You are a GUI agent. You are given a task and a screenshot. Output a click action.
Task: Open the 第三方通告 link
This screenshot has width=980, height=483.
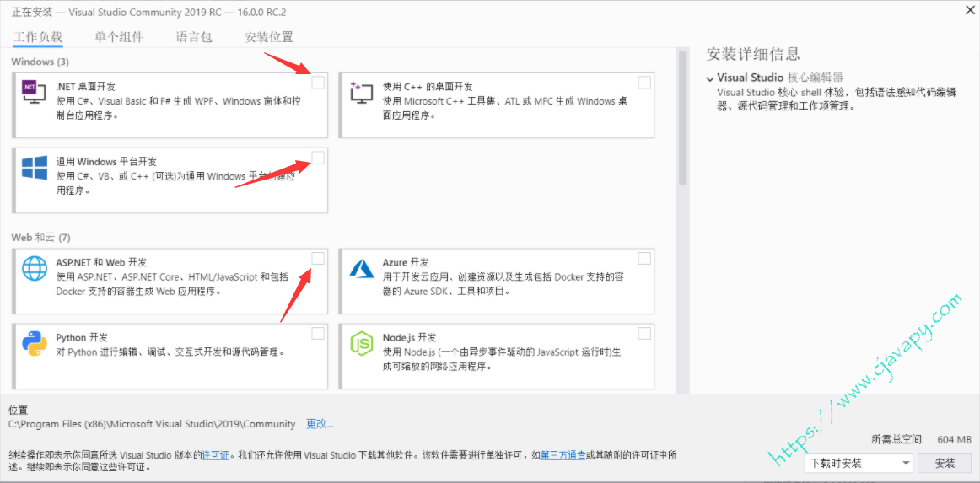563,455
